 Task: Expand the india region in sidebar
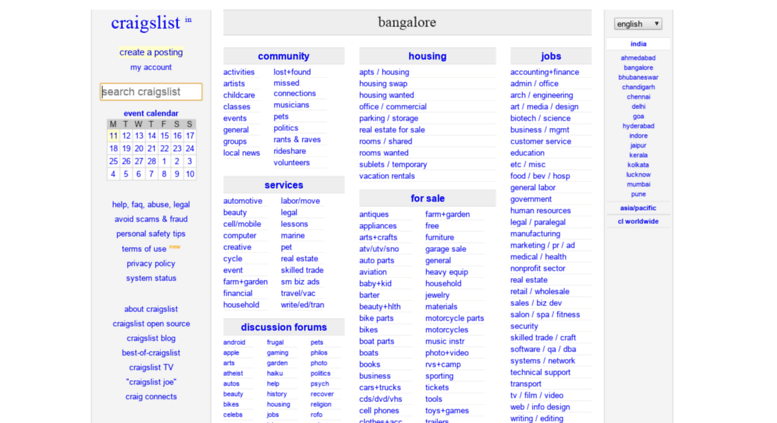pos(638,44)
